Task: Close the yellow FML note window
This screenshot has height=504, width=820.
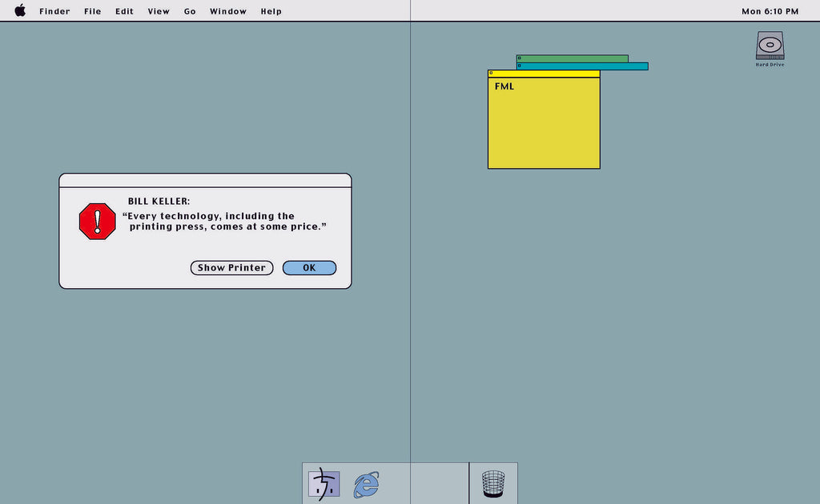Action: [492, 74]
